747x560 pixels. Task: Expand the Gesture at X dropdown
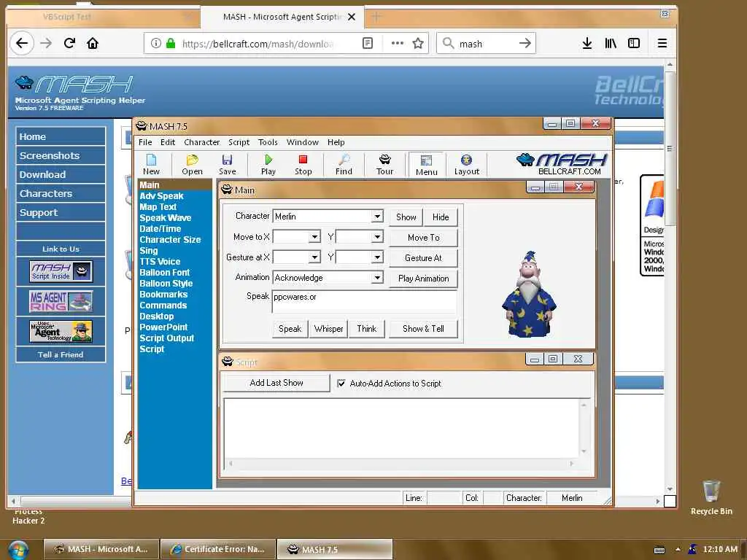point(314,257)
